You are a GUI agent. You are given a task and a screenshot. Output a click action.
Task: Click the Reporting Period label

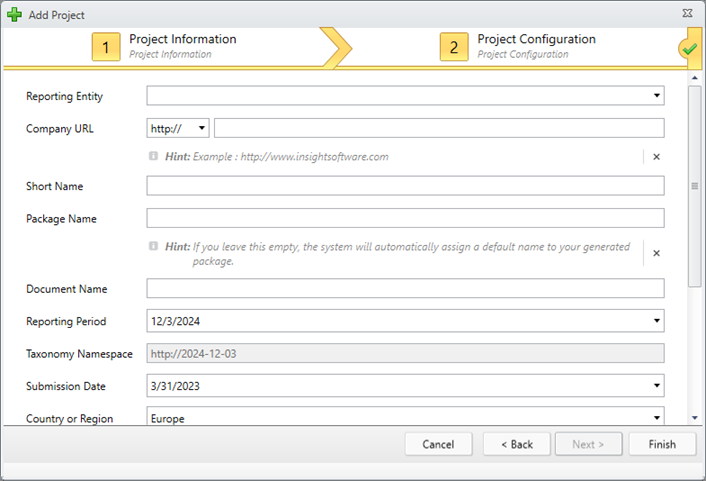pos(66,322)
